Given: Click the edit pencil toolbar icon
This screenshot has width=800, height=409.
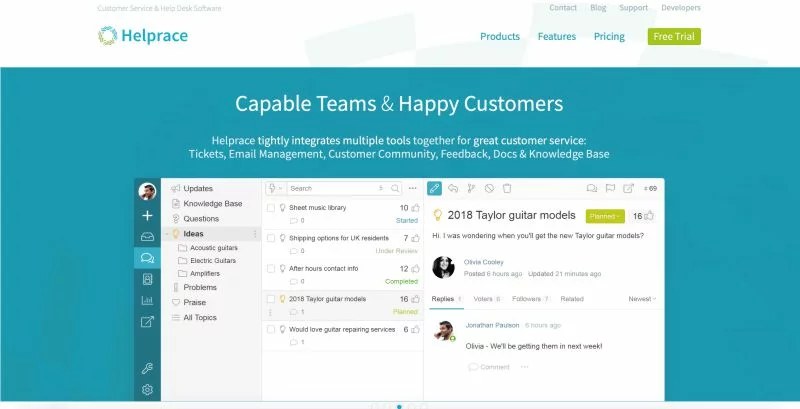Looking at the screenshot, I should [x=434, y=188].
